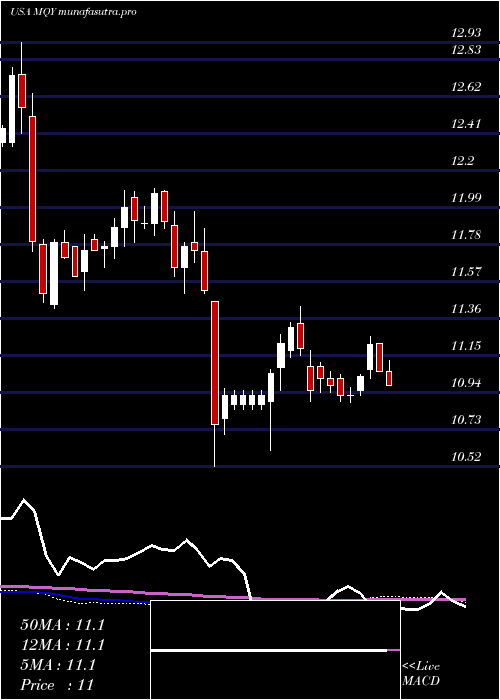
Task: Click the 10.52 price axis label
Action: coord(466,457)
